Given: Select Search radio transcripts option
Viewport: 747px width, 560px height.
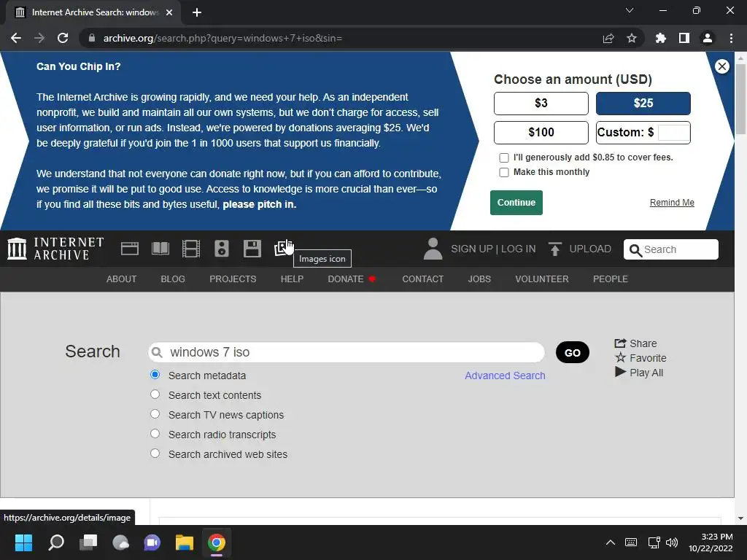Looking at the screenshot, I should click(x=155, y=433).
